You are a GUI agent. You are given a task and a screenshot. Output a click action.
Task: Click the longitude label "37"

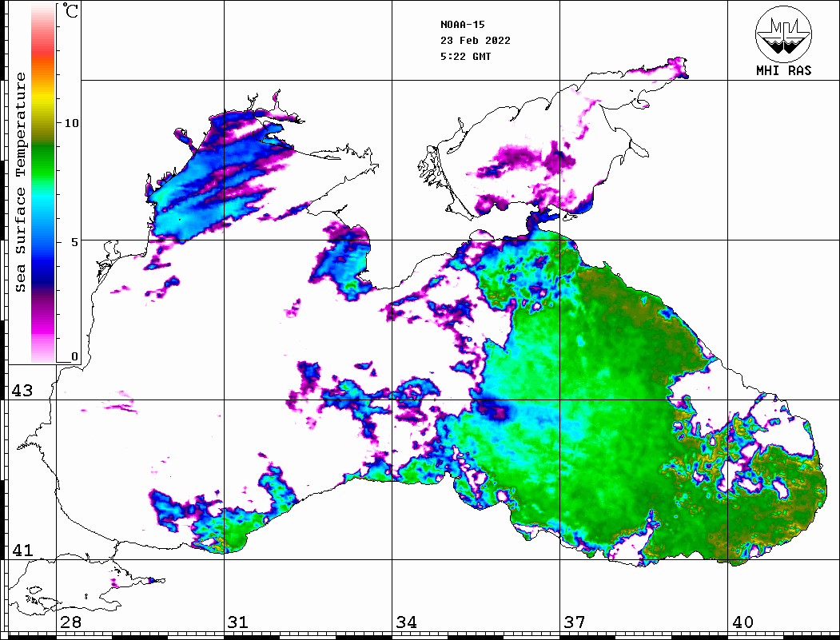[575, 622]
